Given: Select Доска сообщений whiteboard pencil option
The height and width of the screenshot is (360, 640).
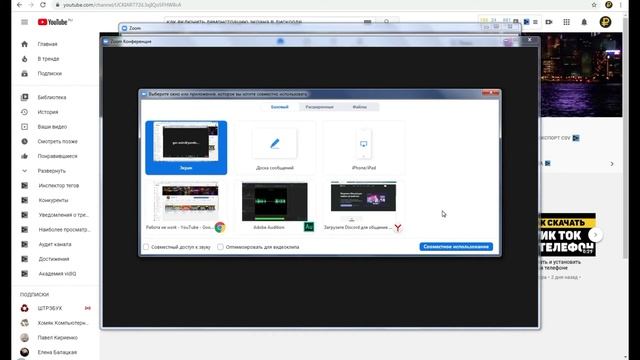Looking at the screenshot, I should pos(275,147).
